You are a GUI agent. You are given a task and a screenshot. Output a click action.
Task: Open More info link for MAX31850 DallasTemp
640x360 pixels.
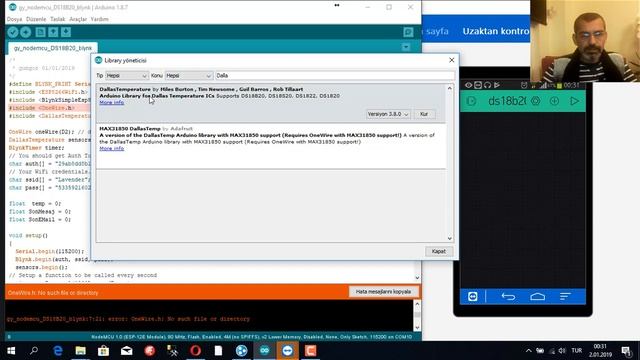[x=111, y=148]
